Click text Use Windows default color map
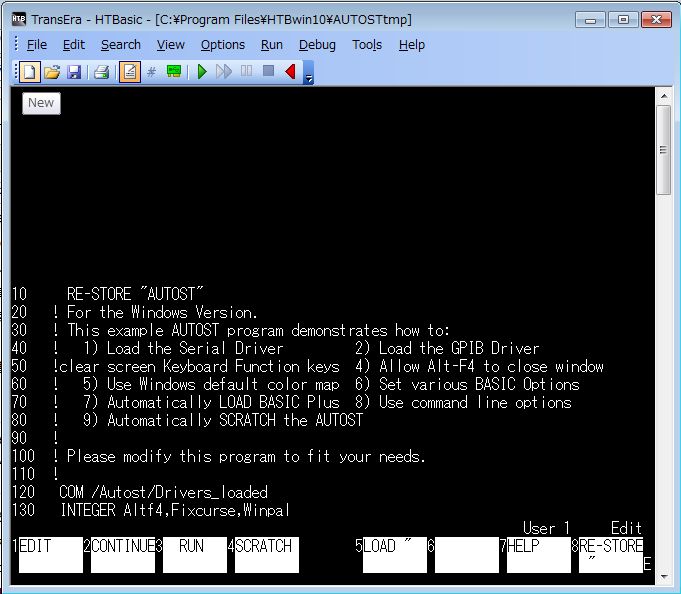The height and width of the screenshot is (594, 681). tap(223, 385)
